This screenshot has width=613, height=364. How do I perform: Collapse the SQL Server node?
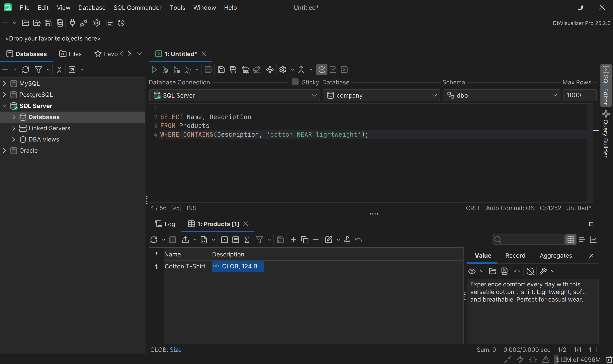coord(4,106)
